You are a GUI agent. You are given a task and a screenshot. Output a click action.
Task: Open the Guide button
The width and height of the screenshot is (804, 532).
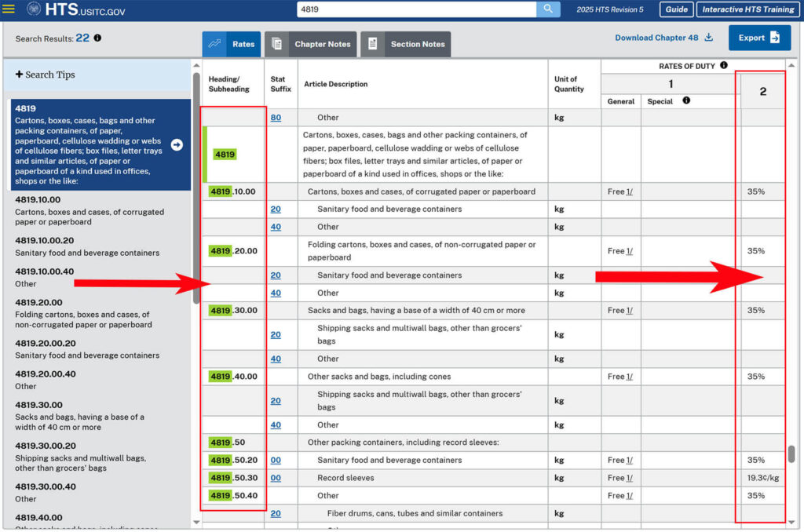[x=675, y=9]
